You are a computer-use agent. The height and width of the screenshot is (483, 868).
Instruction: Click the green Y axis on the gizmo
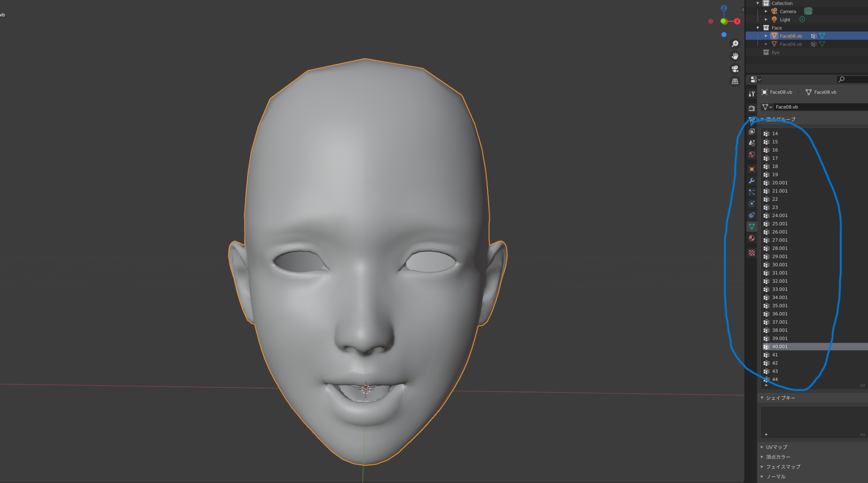723,21
